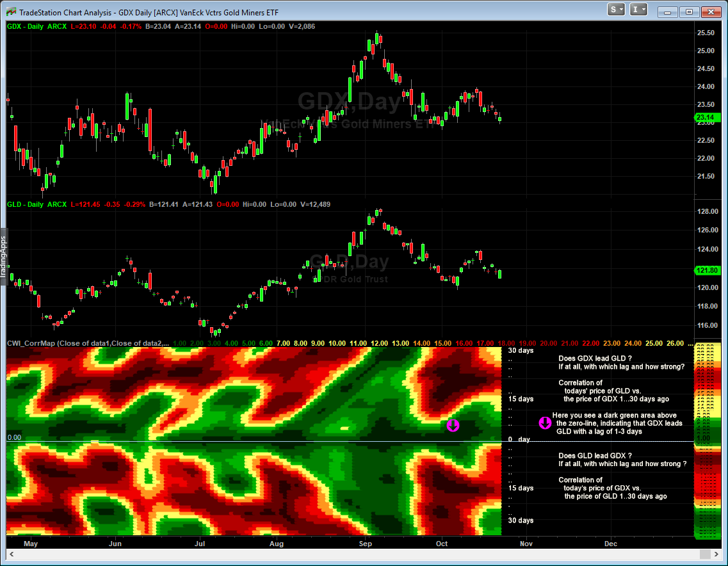Open the I interval-link dropdown in title bar
728x566 pixels.
(x=639, y=10)
